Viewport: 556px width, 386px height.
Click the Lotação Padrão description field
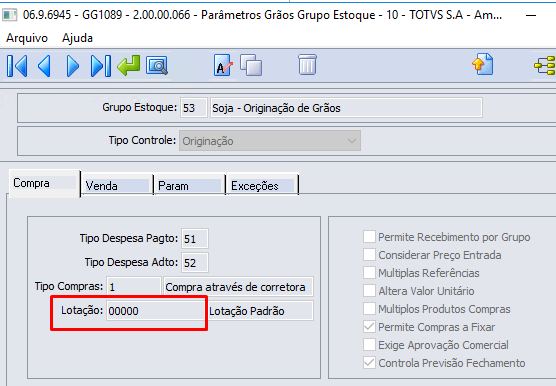pos(261,311)
